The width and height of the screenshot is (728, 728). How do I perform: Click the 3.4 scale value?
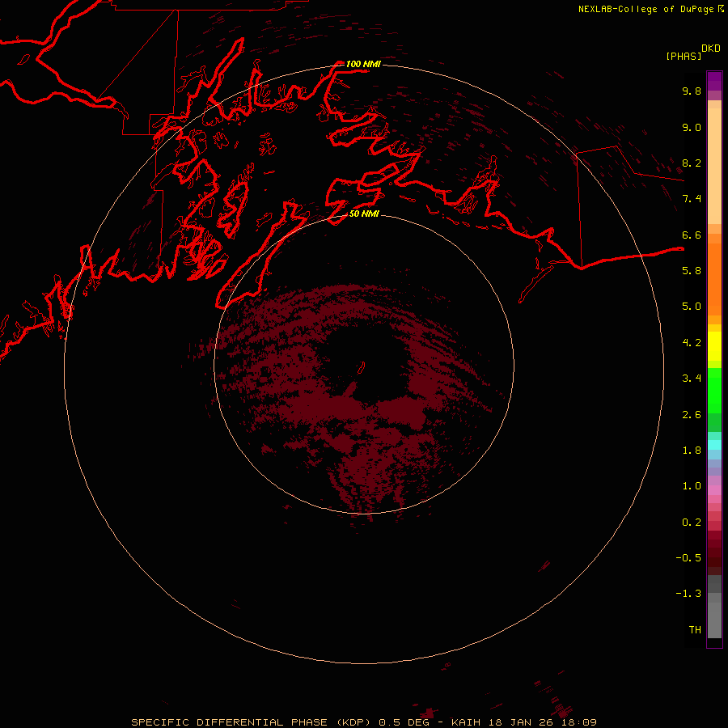point(692,379)
